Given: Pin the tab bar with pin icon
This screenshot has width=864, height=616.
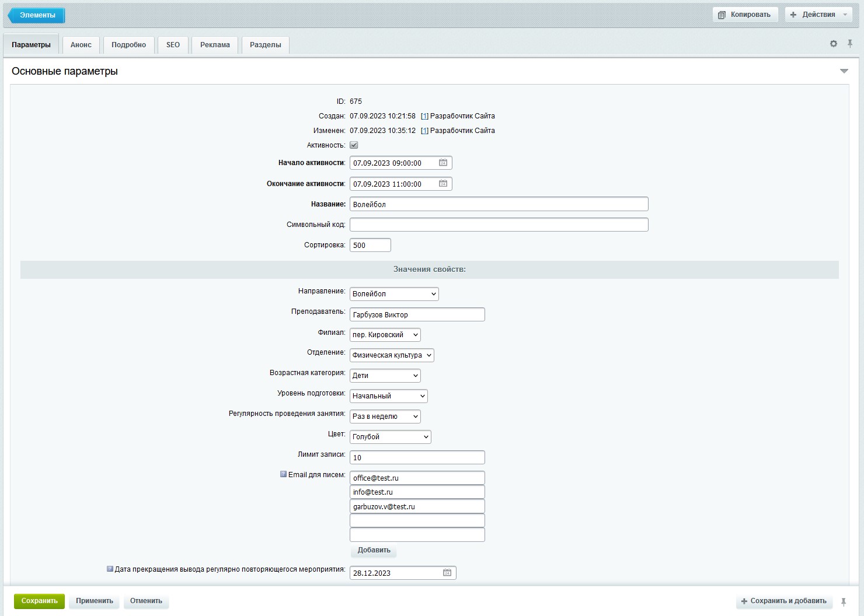Looking at the screenshot, I should [x=850, y=44].
